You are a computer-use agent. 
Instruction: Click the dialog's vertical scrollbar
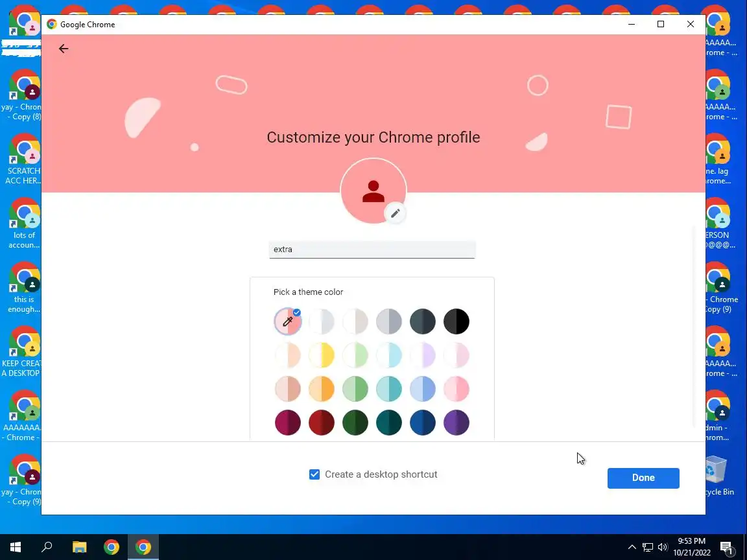pyautogui.click(x=694, y=327)
